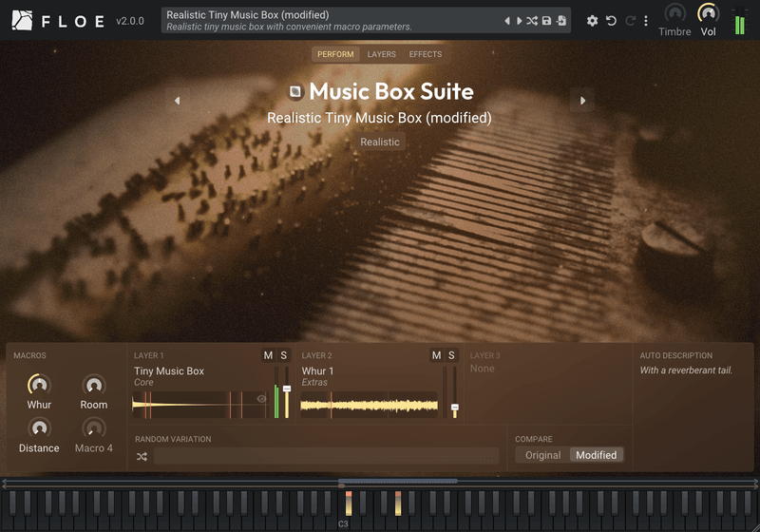Go to next preset using large right arrow
This screenshot has width=760, height=532.
(582, 101)
